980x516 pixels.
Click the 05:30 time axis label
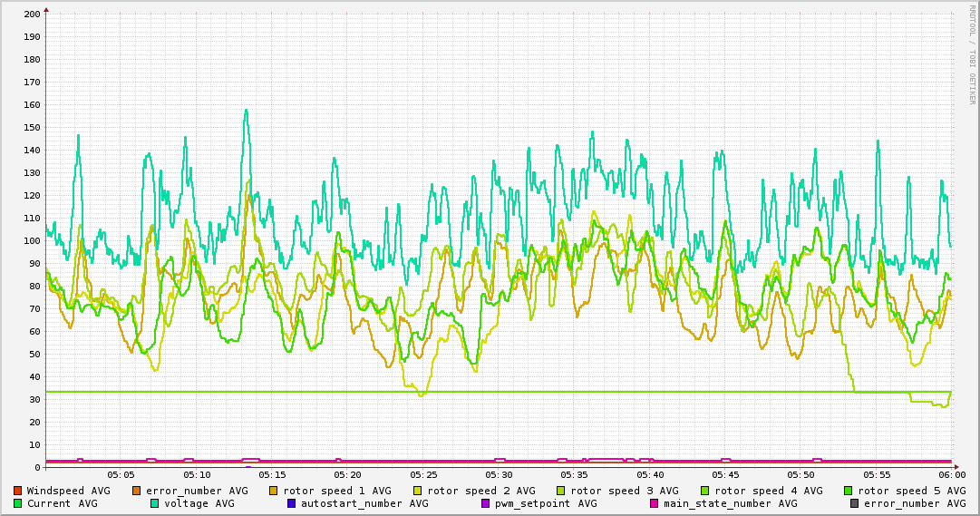(499, 474)
